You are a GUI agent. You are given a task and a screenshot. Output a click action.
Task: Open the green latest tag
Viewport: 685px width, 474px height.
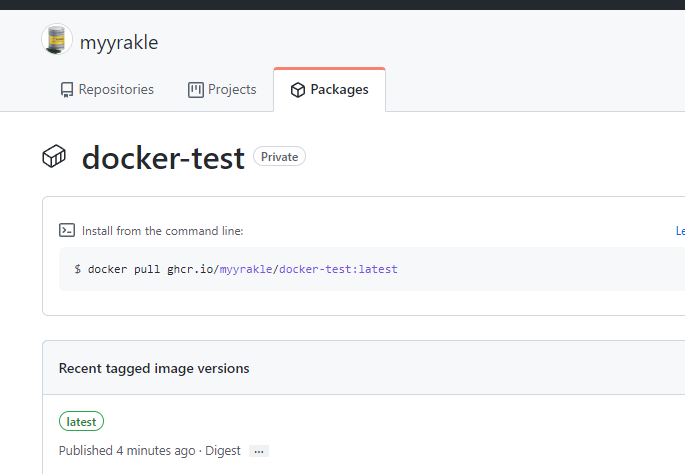point(81,422)
